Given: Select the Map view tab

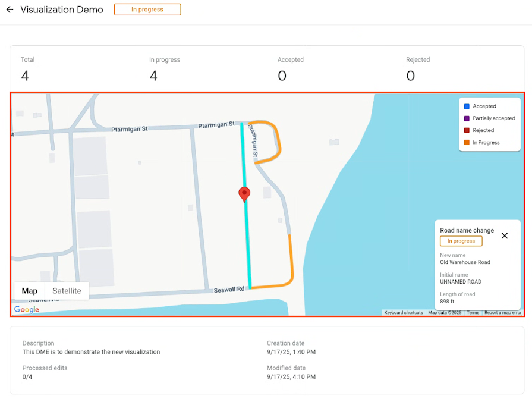Looking at the screenshot, I should 30,291.
